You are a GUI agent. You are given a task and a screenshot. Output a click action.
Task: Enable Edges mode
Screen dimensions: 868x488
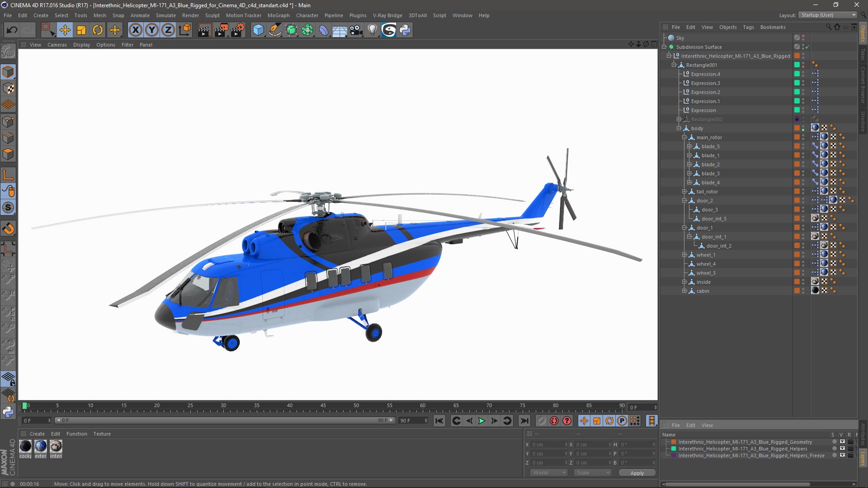pyautogui.click(x=8, y=138)
